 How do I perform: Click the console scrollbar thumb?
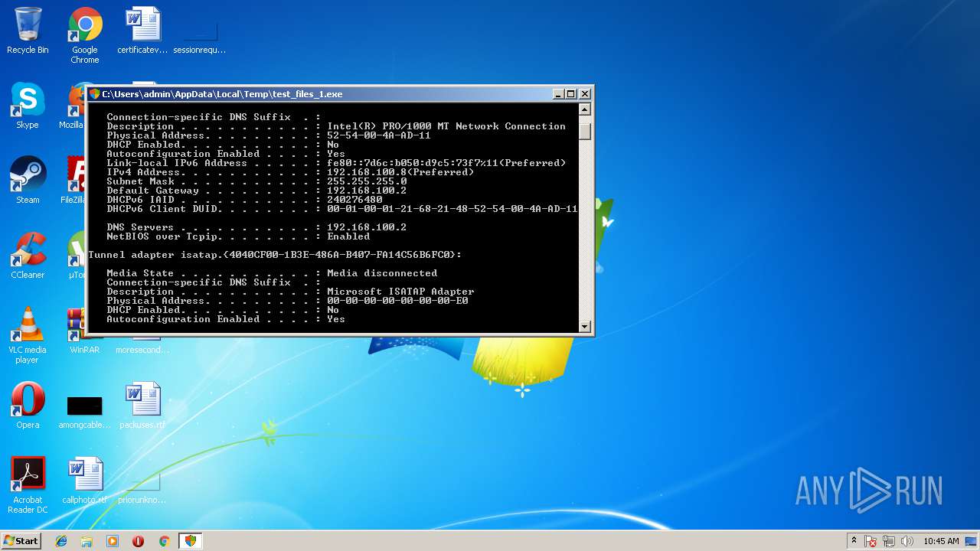point(585,131)
